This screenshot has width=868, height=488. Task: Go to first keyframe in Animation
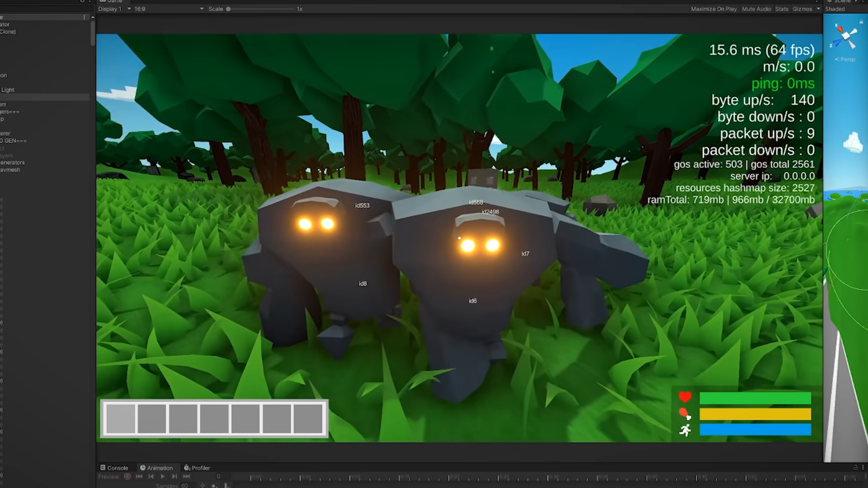(x=139, y=477)
